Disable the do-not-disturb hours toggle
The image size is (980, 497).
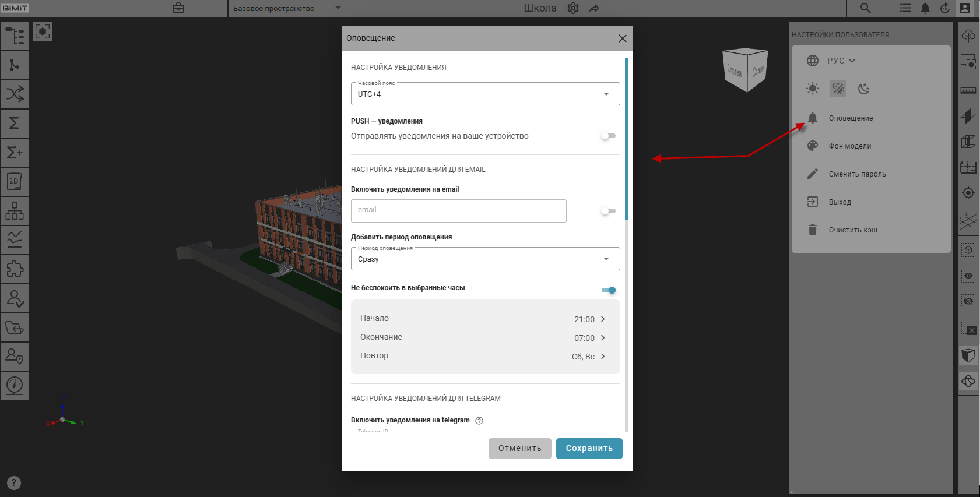tap(608, 290)
